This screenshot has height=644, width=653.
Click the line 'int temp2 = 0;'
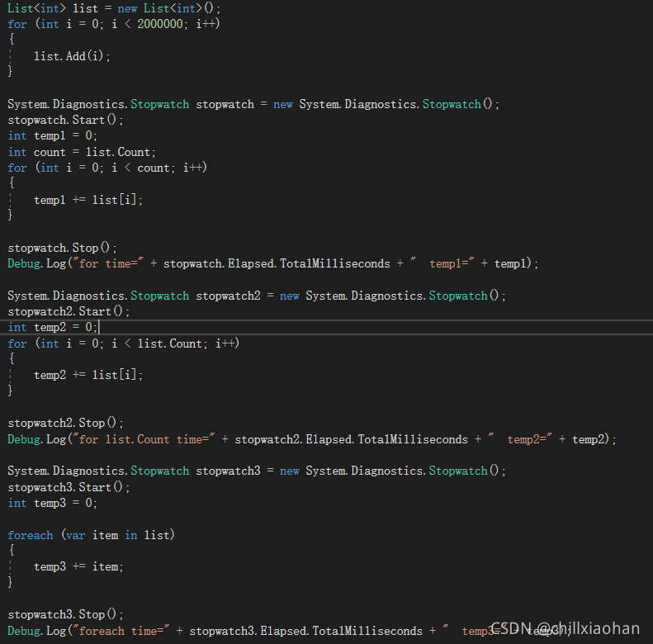click(53, 328)
